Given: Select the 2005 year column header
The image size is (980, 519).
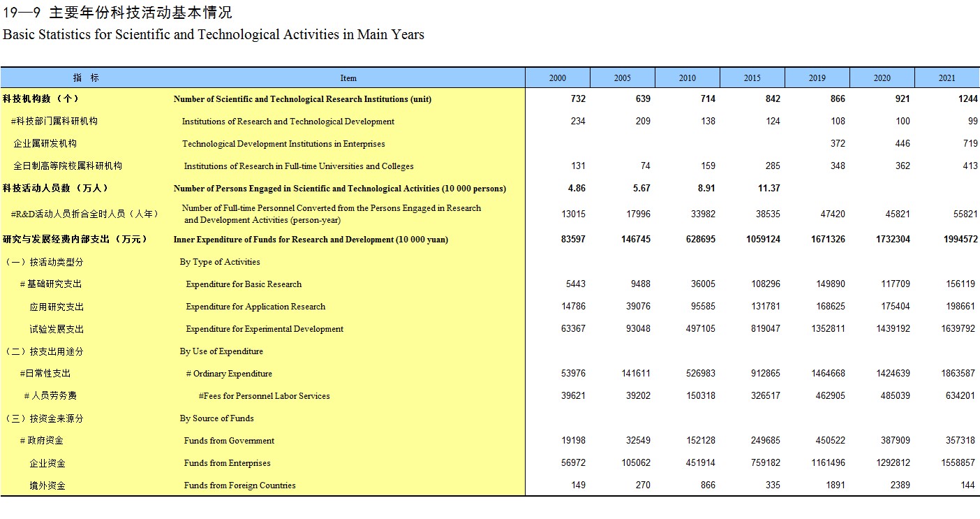Looking at the screenshot, I should click(623, 78).
